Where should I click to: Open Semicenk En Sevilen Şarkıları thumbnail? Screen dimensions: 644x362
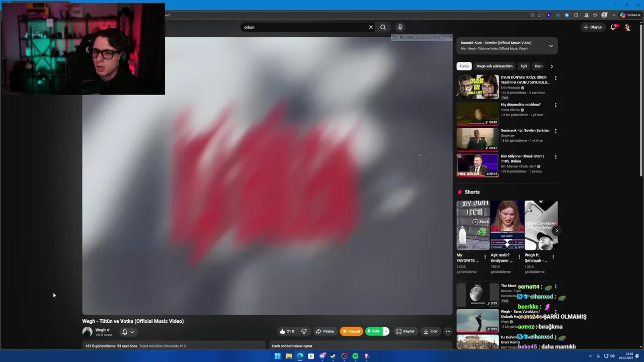point(477,139)
